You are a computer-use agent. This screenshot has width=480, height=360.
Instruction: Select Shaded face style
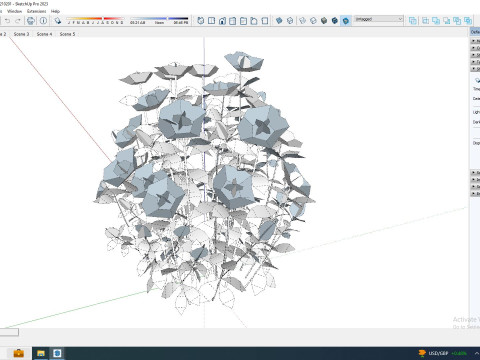point(324,21)
